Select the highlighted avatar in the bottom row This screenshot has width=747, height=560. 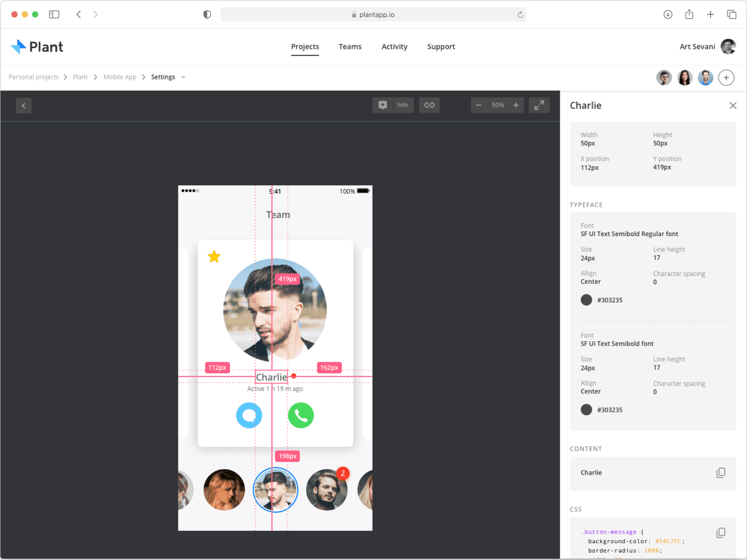tap(275, 490)
